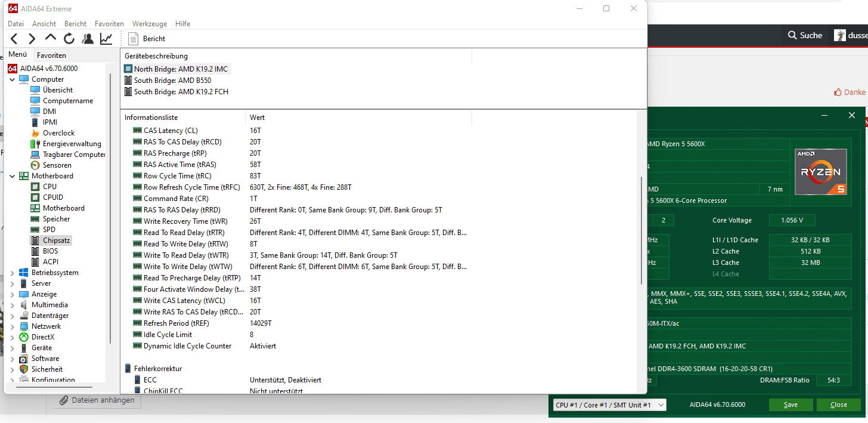Open the BIOS tree entry
868x423 pixels.
coord(50,251)
